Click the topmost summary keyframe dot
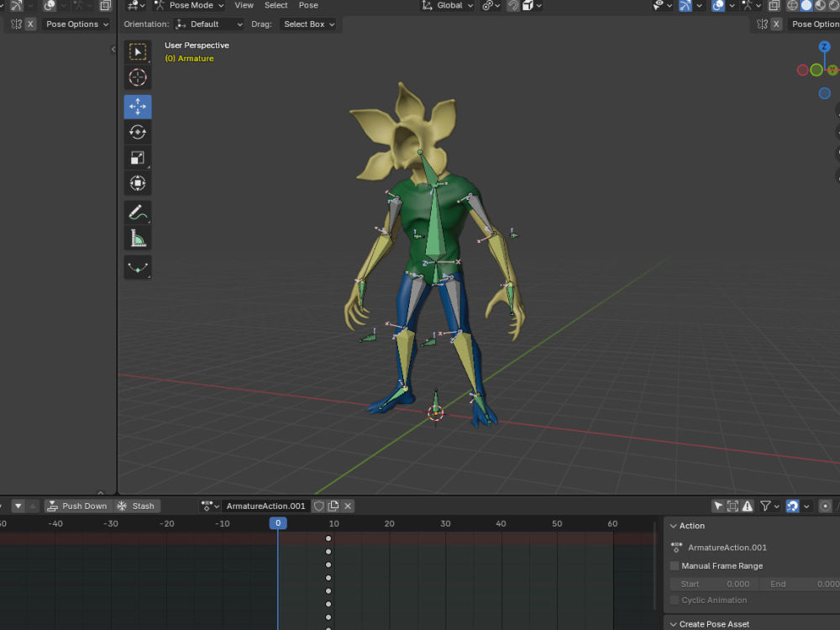 tap(328, 538)
